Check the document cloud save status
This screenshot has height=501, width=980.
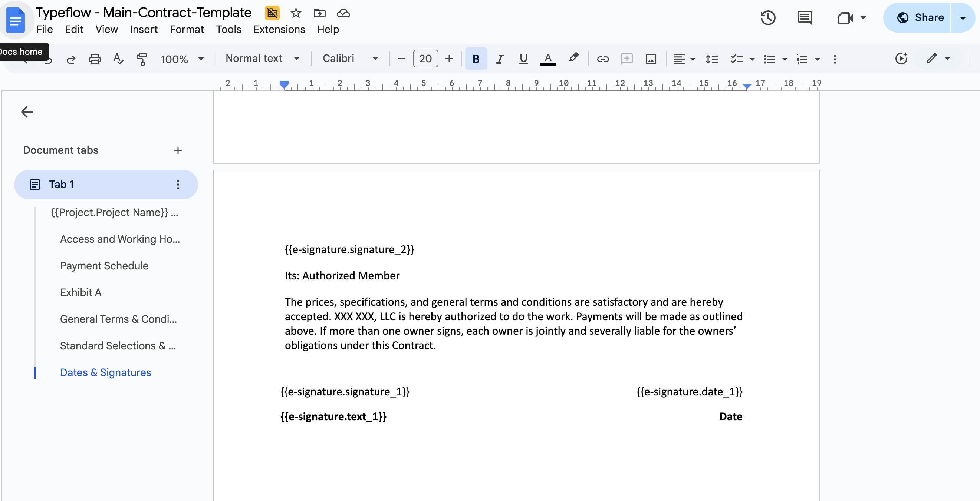click(343, 13)
